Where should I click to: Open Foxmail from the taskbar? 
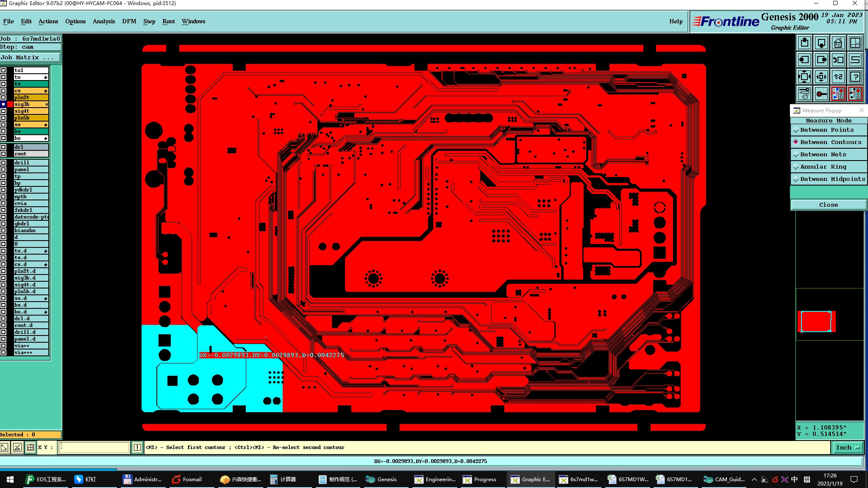coord(187,480)
